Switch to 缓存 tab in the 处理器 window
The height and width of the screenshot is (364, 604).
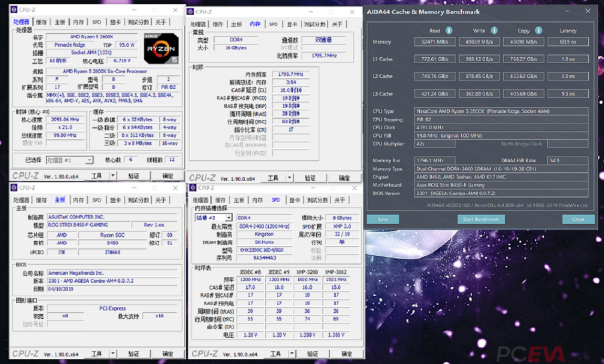coord(41,23)
